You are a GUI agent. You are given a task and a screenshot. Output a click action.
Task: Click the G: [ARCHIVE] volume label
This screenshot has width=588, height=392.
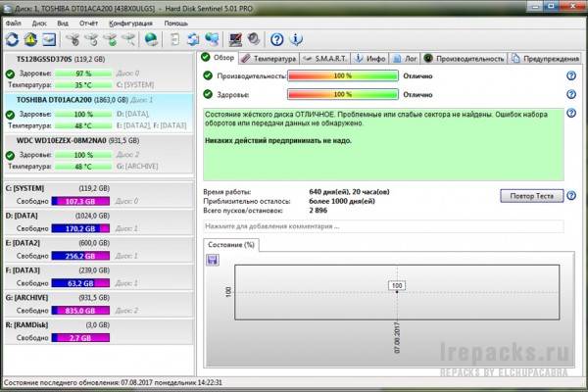click(26, 298)
